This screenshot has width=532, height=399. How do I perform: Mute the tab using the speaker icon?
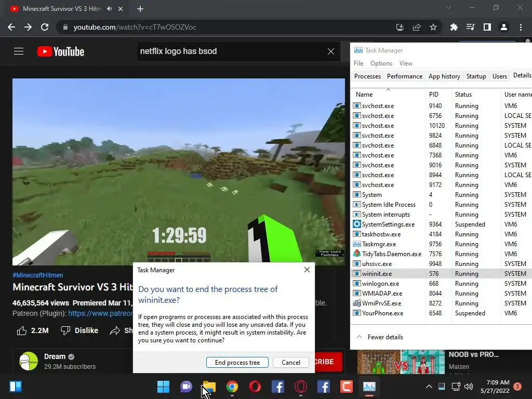coord(109,9)
